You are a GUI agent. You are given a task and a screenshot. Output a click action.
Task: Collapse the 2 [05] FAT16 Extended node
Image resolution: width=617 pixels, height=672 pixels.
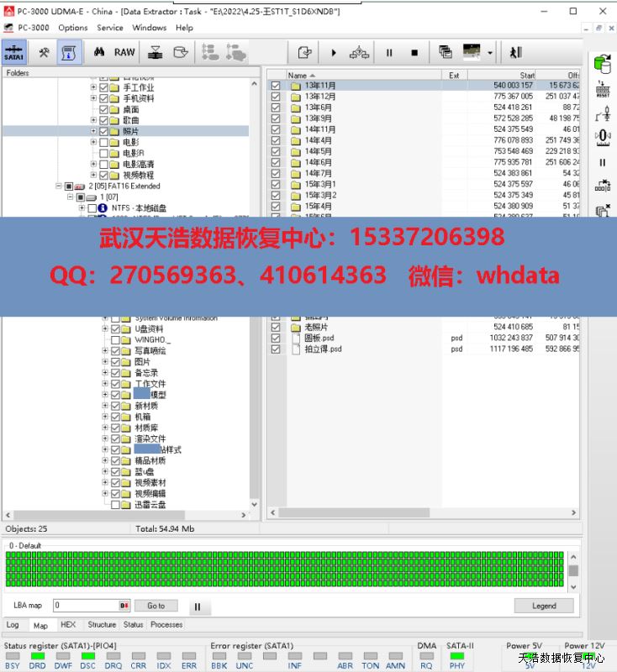(58, 186)
